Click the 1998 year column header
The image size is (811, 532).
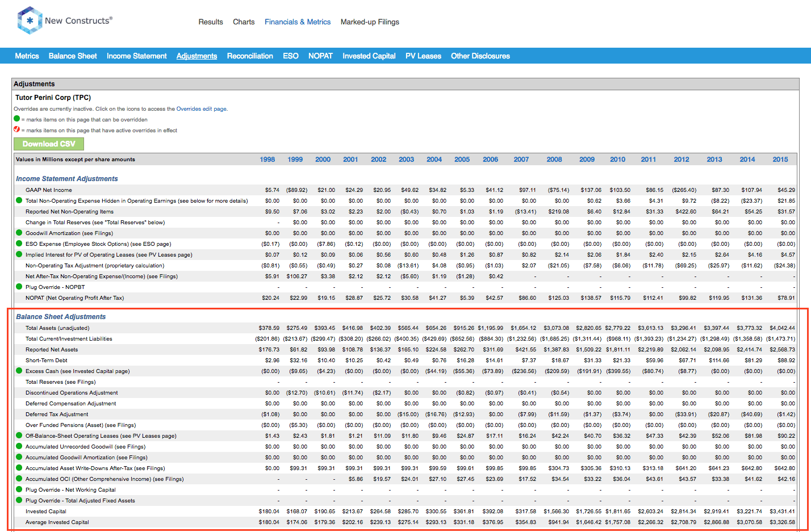(267, 160)
